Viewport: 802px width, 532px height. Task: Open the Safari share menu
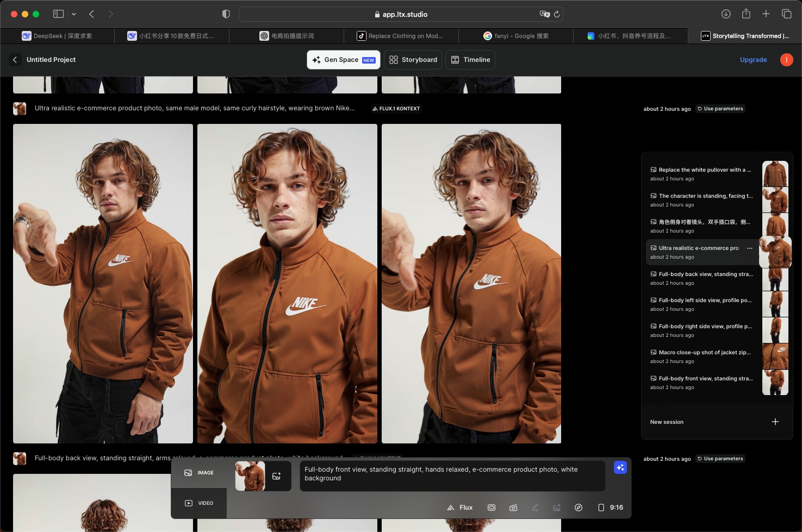pos(746,14)
